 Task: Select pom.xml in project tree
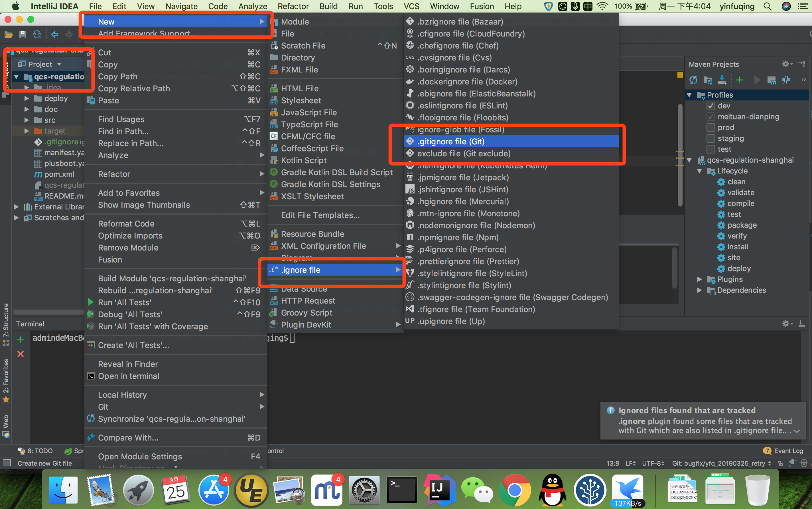(x=54, y=174)
